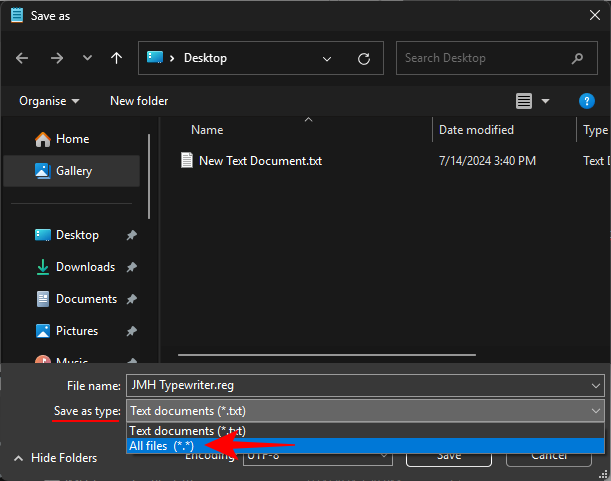Click the Forward navigation arrow
Image resolution: width=611 pixels, height=481 pixels.
click(x=56, y=58)
